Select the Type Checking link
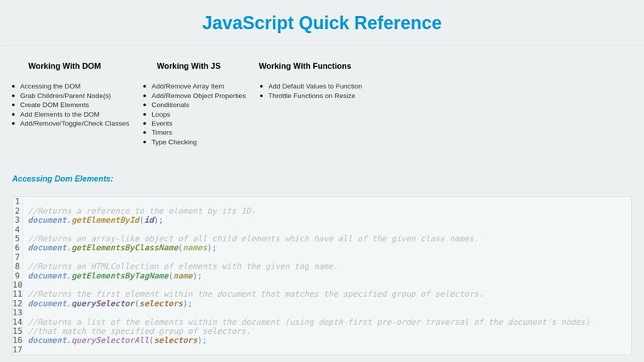This screenshot has height=362, width=644. pyautogui.click(x=174, y=142)
